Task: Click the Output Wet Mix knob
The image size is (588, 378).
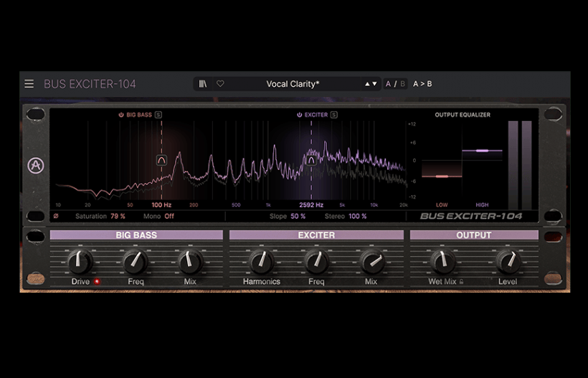Action: (x=443, y=261)
